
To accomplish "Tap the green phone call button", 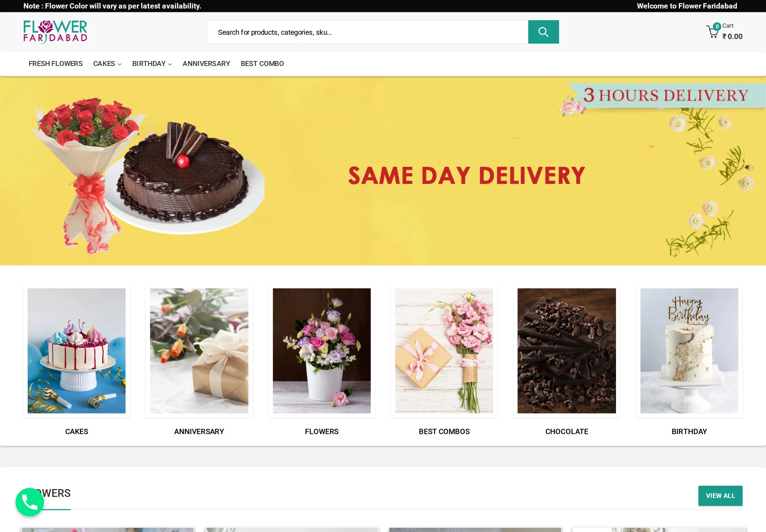I will [30, 502].
